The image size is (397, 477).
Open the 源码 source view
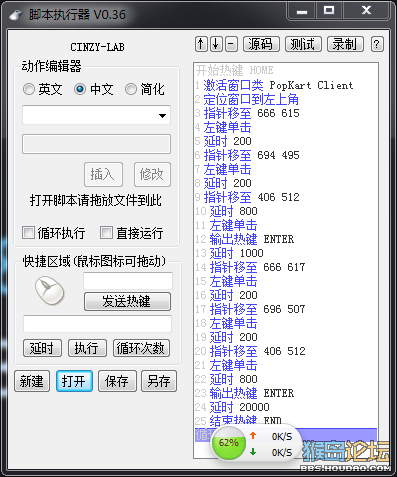coord(261,44)
